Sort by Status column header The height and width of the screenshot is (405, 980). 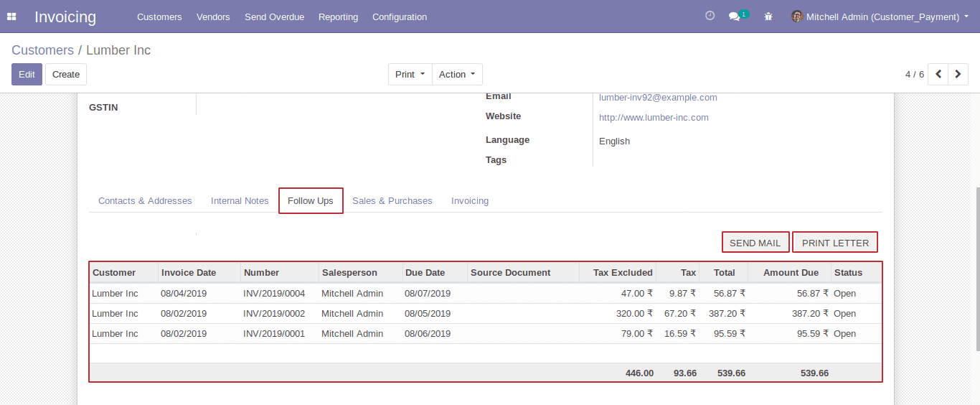(856, 273)
